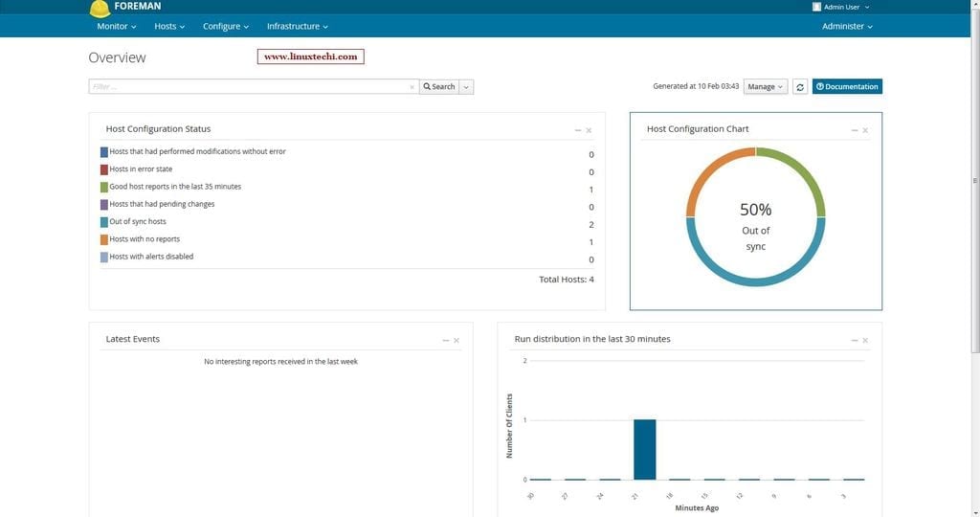Click the Search button
980x517 pixels.
[x=438, y=87]
